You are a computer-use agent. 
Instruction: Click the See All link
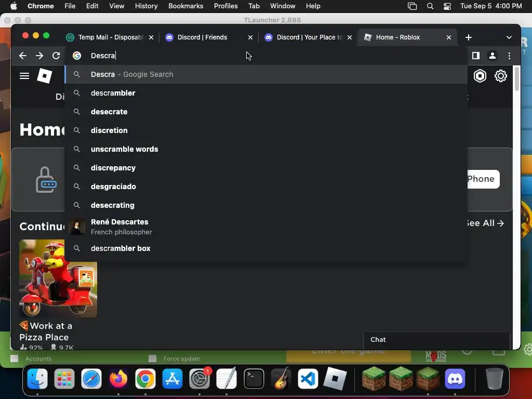pyautogui.click(x=485, y=223)
